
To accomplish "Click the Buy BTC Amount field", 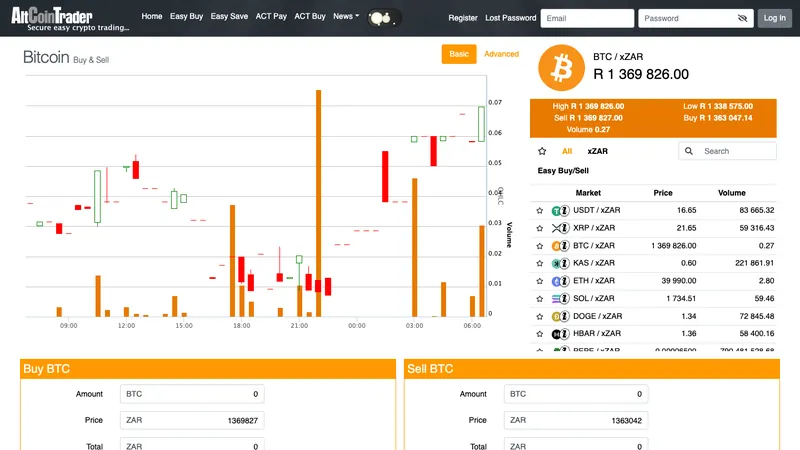I will point(192,394).
